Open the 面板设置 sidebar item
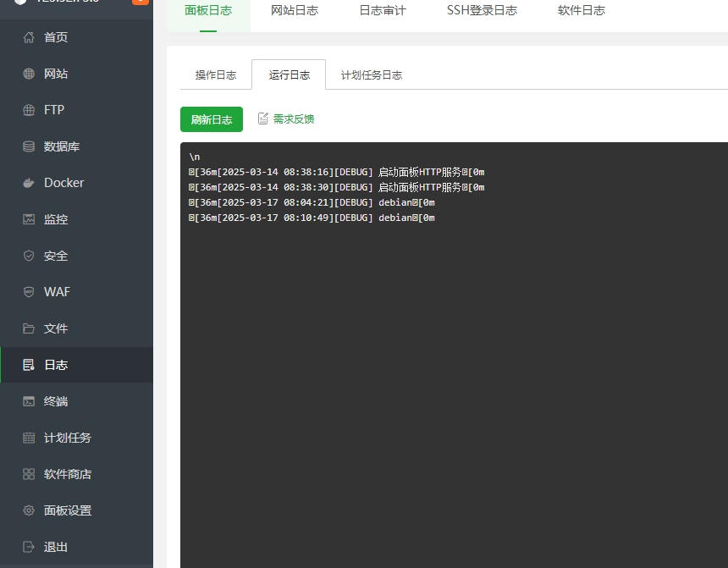728x568 pixels. tap(76, 510)
